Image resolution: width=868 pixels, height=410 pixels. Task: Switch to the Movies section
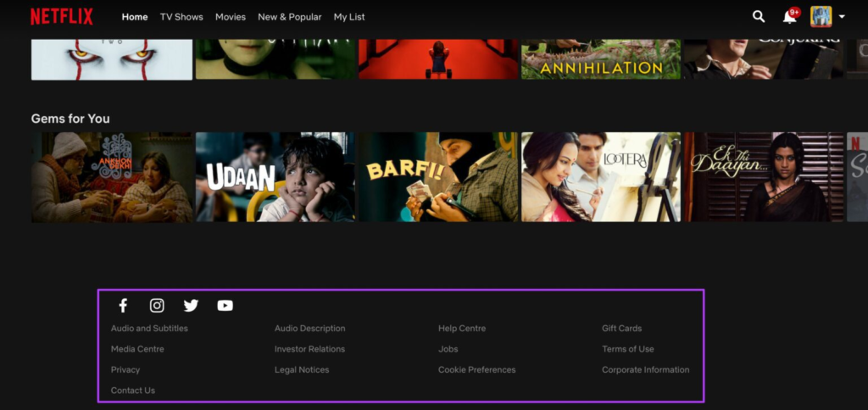[230, 17]
